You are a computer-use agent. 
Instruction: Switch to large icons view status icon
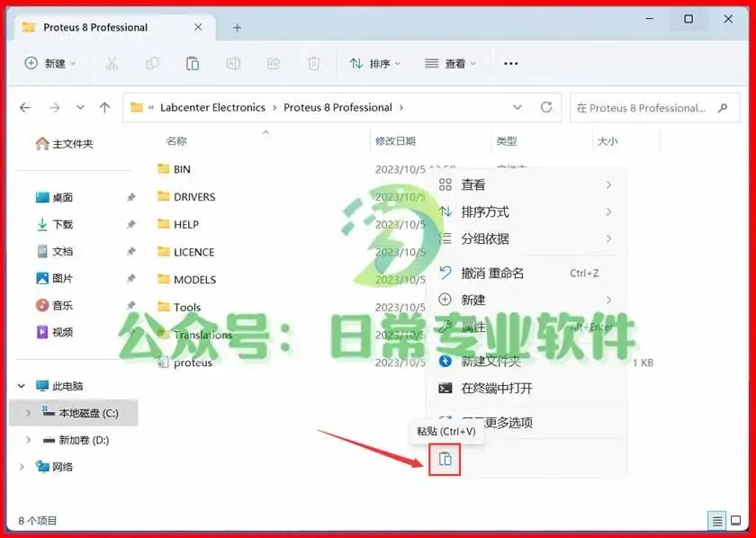point(736,520)
